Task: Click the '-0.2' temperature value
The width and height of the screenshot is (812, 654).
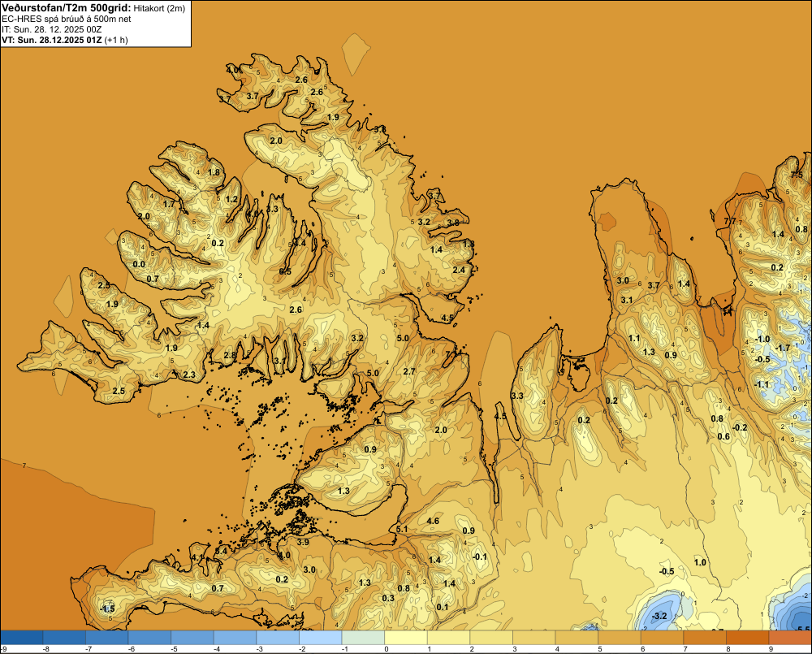Action: click(740, 427)
